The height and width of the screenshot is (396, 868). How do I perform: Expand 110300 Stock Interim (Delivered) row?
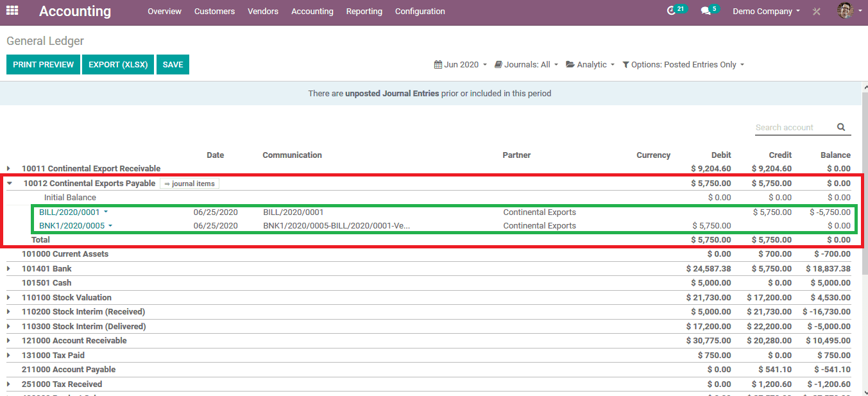coord(8,327)
